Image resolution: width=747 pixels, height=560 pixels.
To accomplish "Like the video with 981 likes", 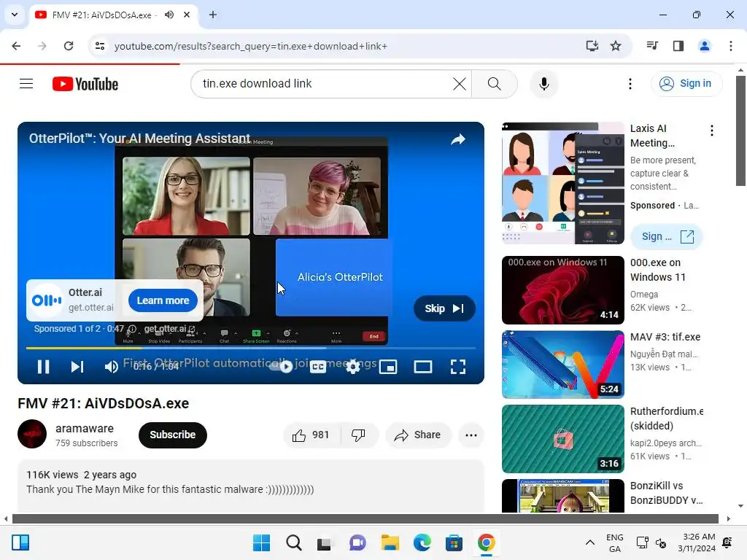I will click(x=311, y=435).
